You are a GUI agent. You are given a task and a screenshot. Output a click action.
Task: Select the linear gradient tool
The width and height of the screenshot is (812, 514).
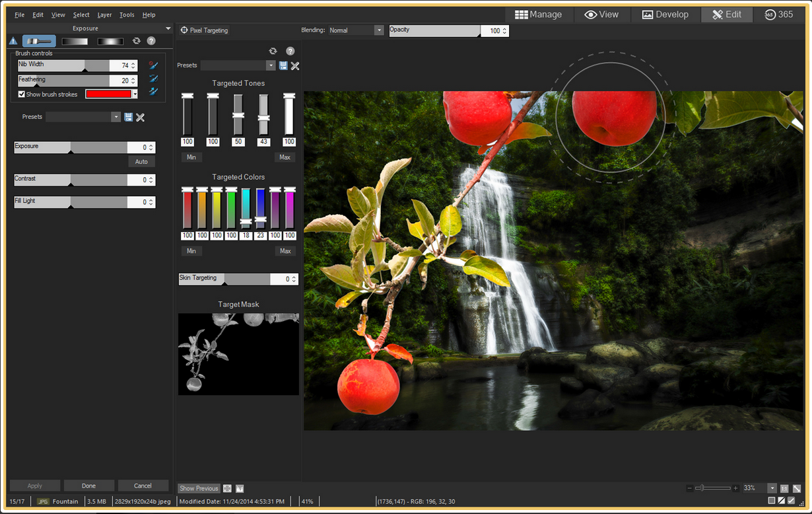pos(75,41)
